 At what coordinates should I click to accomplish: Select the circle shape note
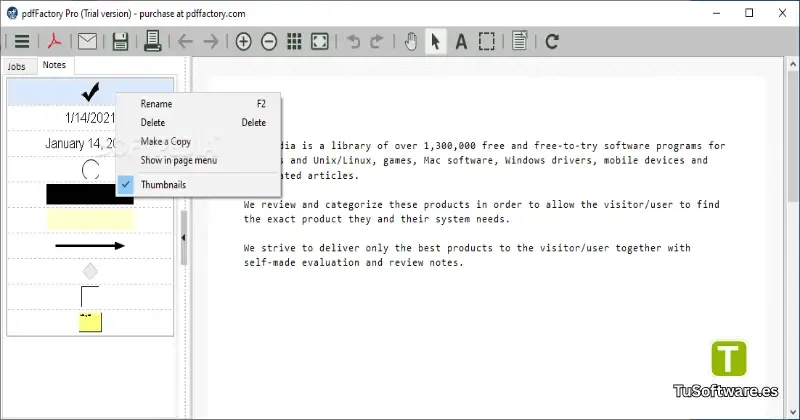coord(90,169)
